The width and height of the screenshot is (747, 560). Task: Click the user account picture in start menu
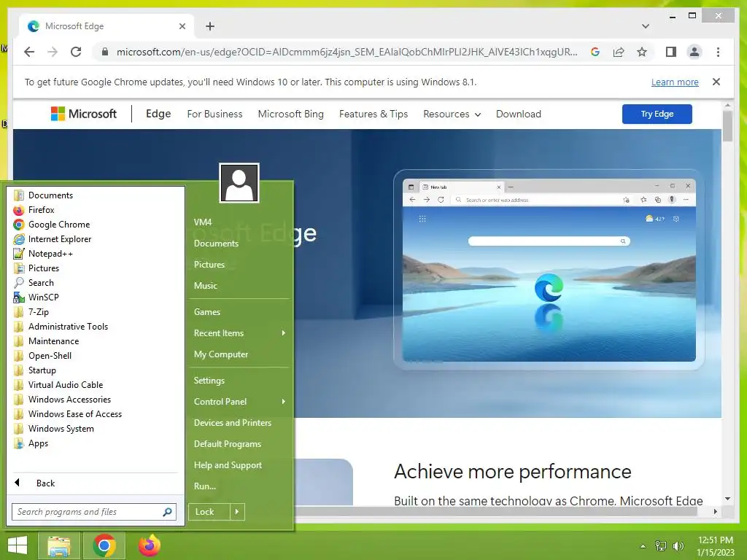pyautogui.click(x=239, y=183)
